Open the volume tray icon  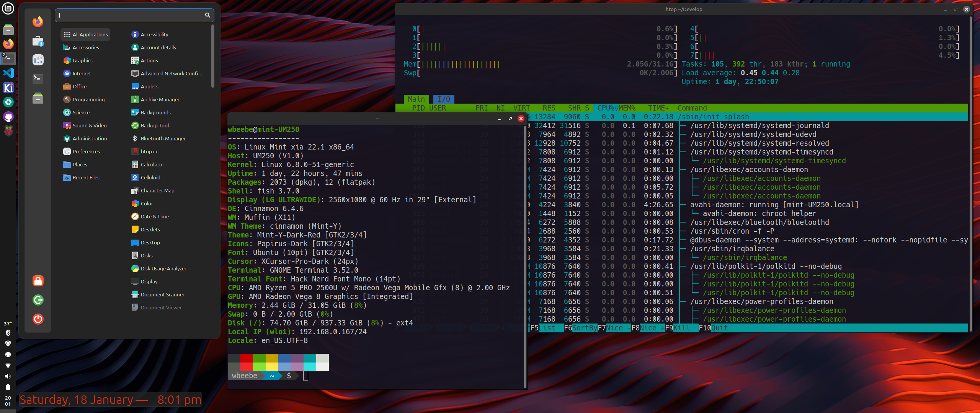point(8,376)
